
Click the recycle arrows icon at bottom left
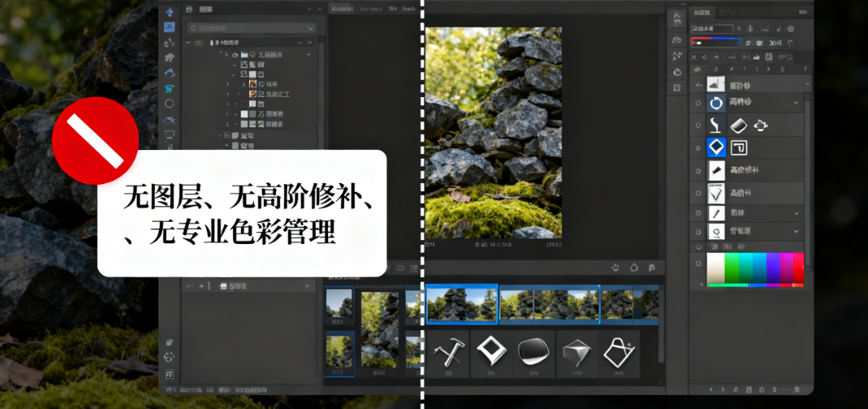pos(169,358)
